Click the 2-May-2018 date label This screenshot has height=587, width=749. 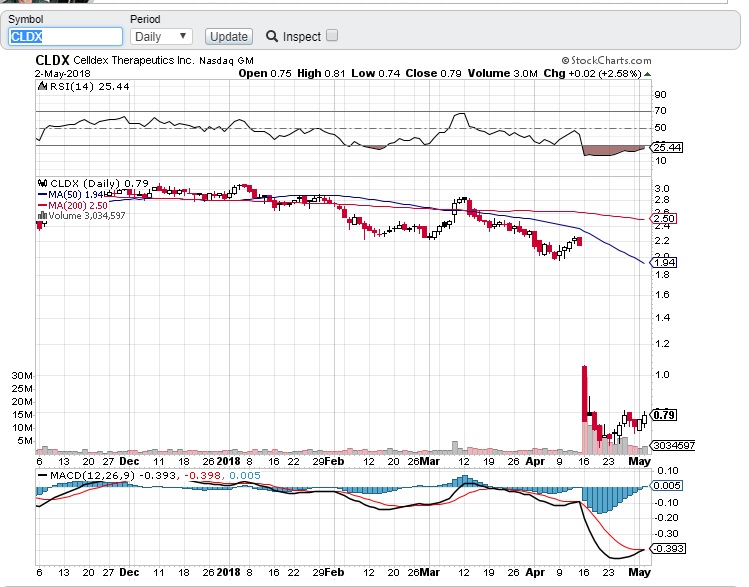pos(63,74)
